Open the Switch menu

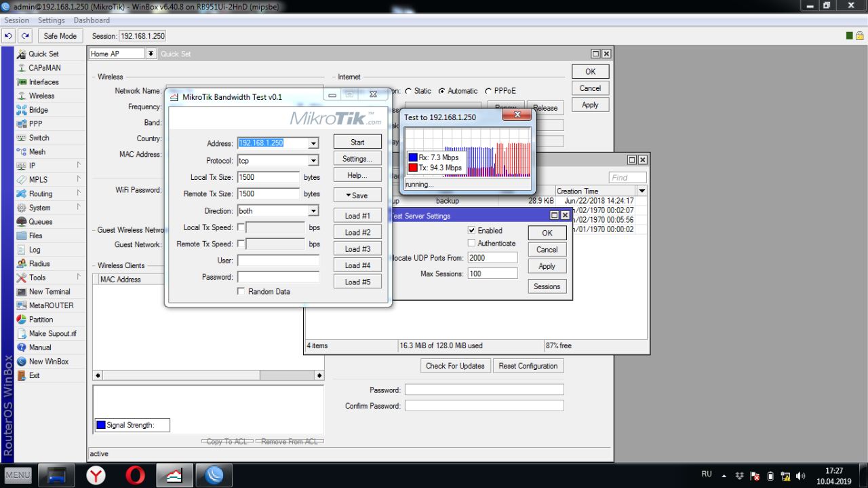(x=39, y=138)
